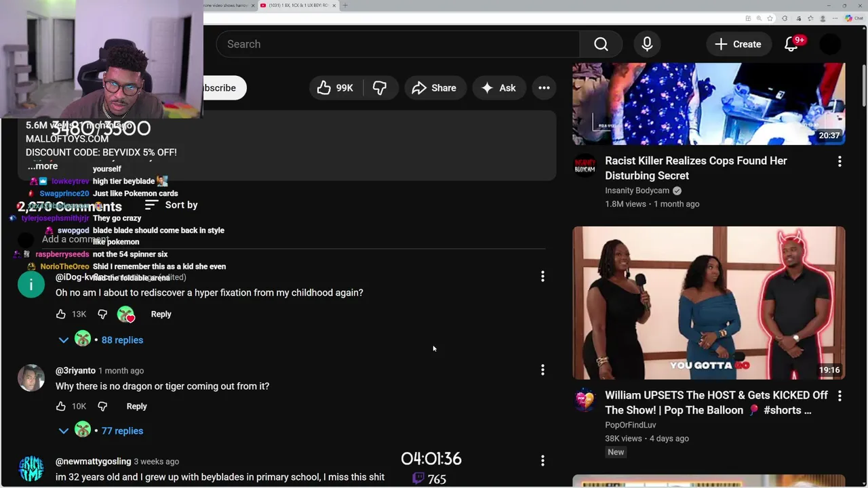Open options for the Racist Killer video

840,161
